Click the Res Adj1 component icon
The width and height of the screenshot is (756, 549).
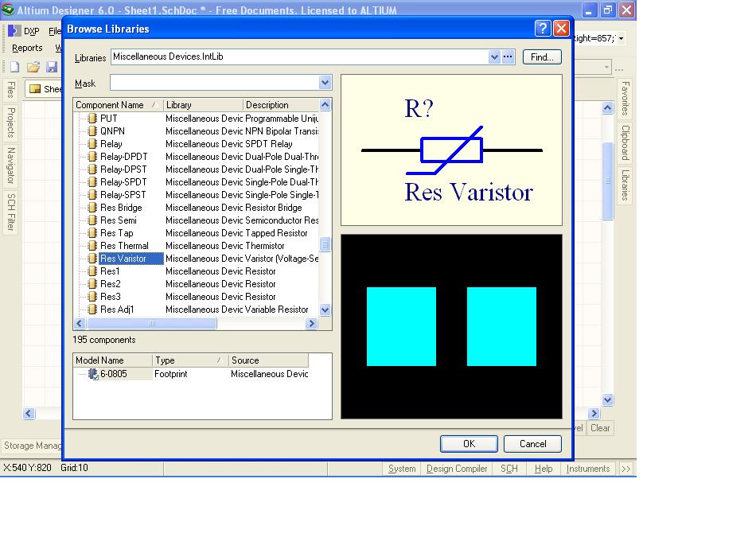click(92, 310)
